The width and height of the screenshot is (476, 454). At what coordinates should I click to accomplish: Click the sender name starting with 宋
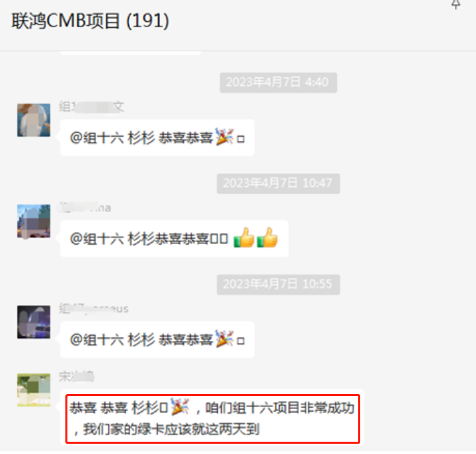click(x=76, y=377)
